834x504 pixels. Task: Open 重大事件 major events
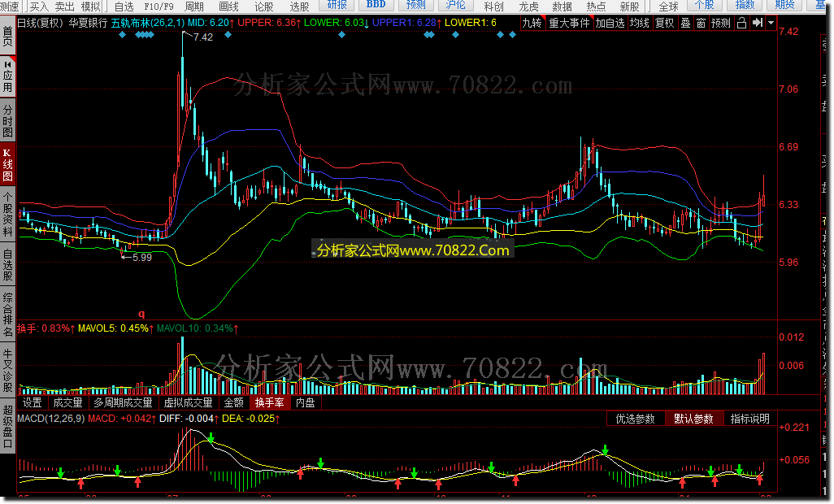tap(569, 23)
